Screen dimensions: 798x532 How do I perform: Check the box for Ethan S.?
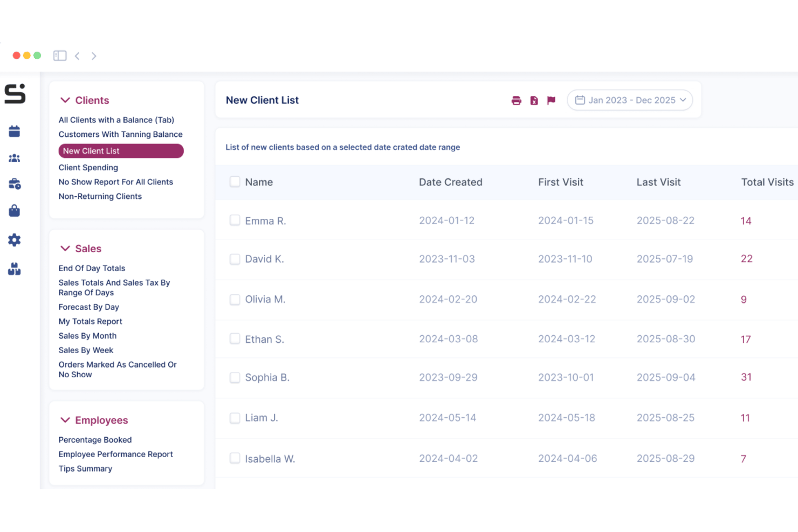pyautogui.click(x=235, y=338)
